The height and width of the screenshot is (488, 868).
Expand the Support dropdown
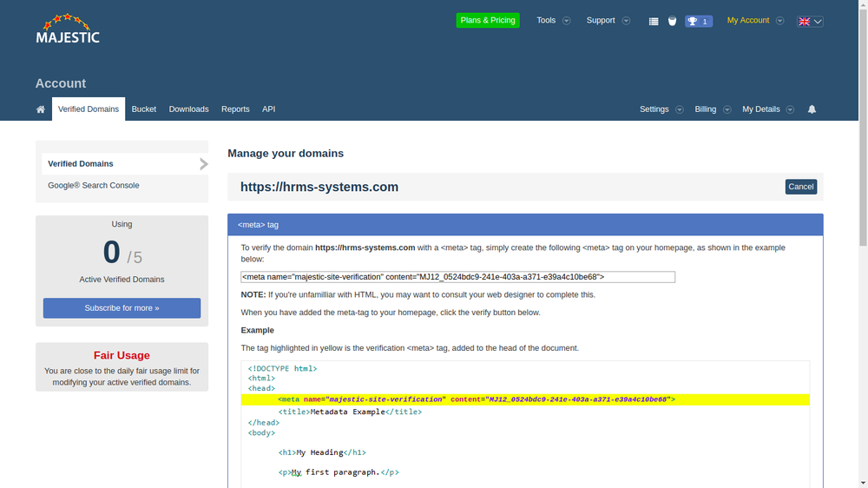click(608, 21)
